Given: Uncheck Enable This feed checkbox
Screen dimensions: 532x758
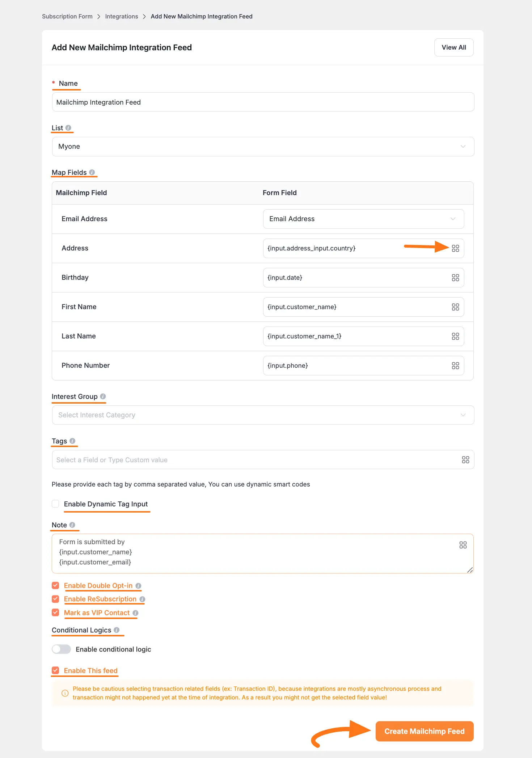Looking at the screenshot, I should 55,670.
